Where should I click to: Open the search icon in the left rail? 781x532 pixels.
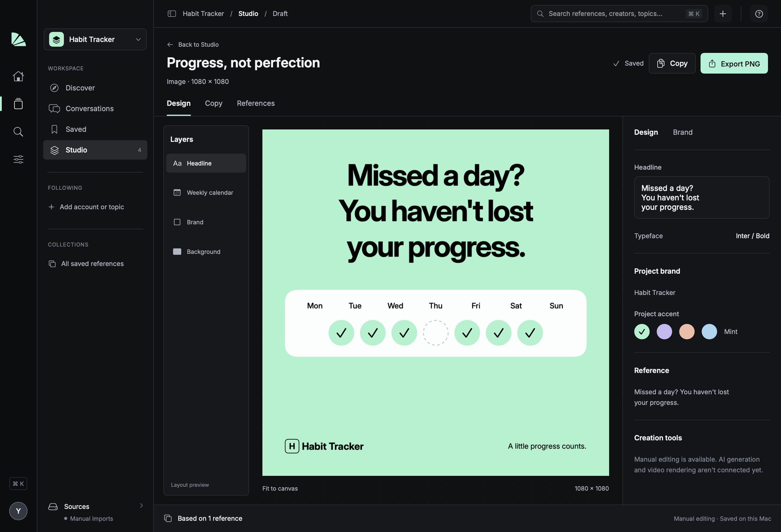coord(18,132)
